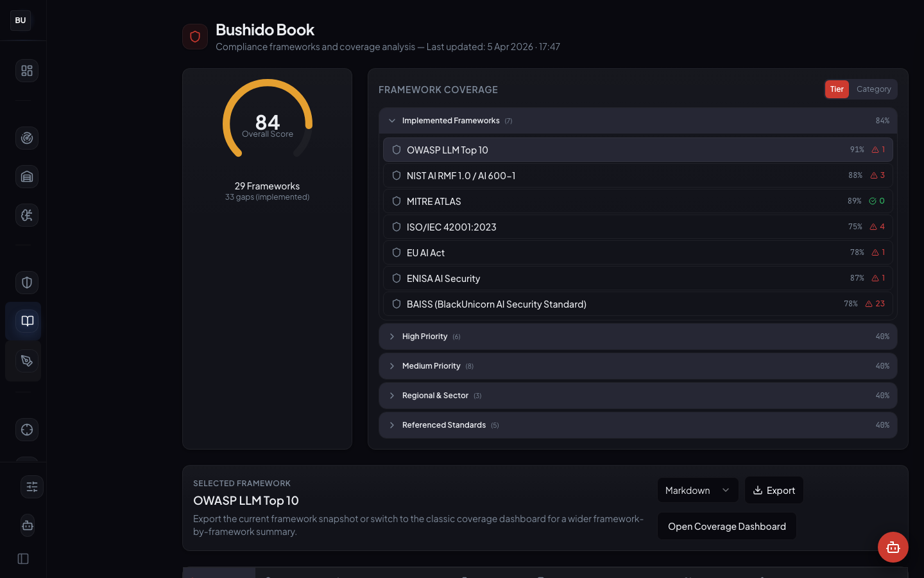The width and height of the screenshot is (924, 578).
Task: Open the radar scanner sidebar icon
Action: pyautogui.click(x=27, y=138)
